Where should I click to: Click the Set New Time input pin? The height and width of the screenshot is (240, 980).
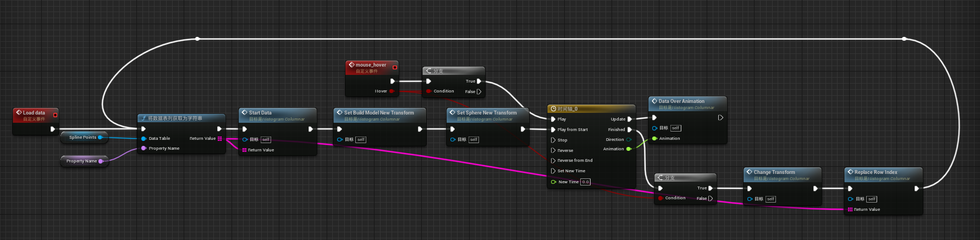point(553,171)
